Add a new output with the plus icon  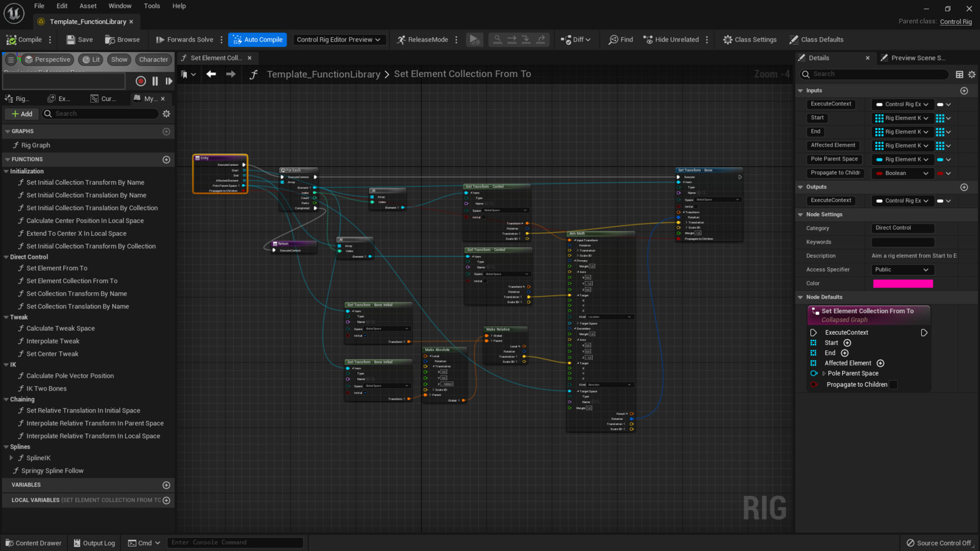(964, 187)
